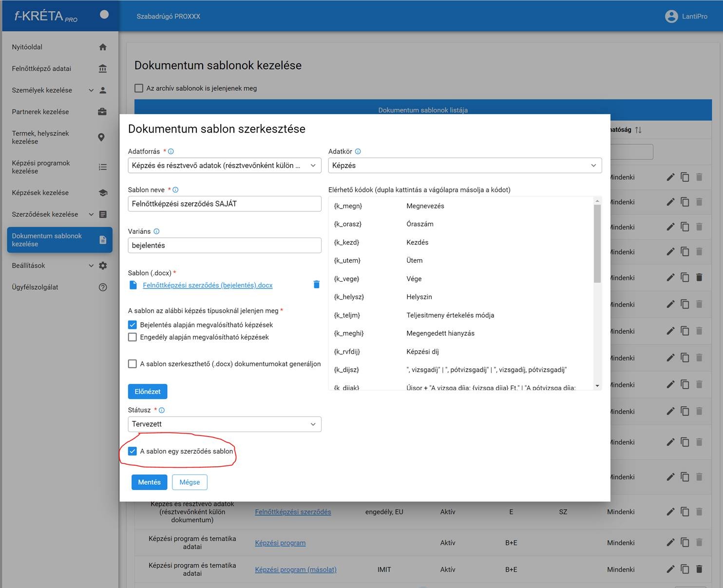Click the docx file icon beside Felnőttképzési szerződés
The width and height of the screenshot is (723, 588).
133,285
